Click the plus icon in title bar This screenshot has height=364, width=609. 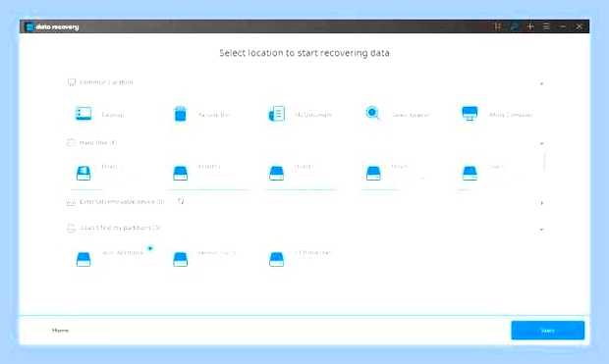pos(530,26)
